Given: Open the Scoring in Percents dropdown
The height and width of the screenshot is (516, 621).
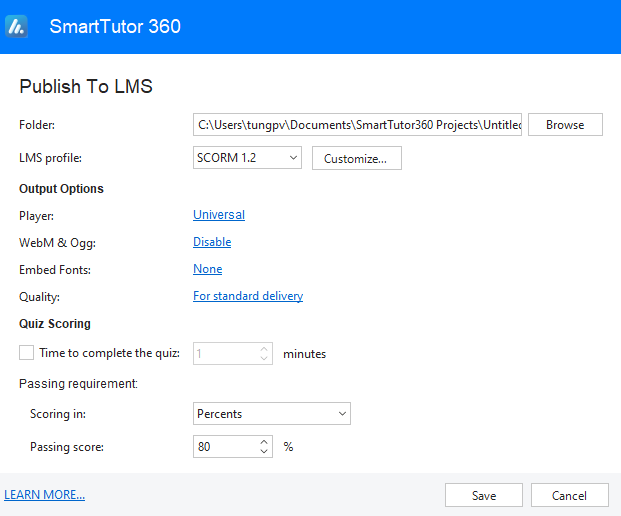Looking at the screenshot, I should point(272,413).
